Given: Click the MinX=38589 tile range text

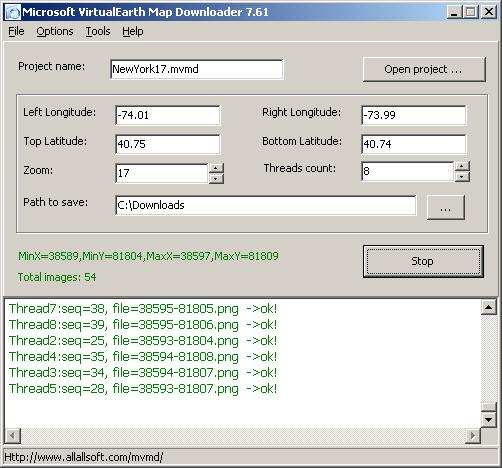Looking at the screenshot, I should pos(148,256).
